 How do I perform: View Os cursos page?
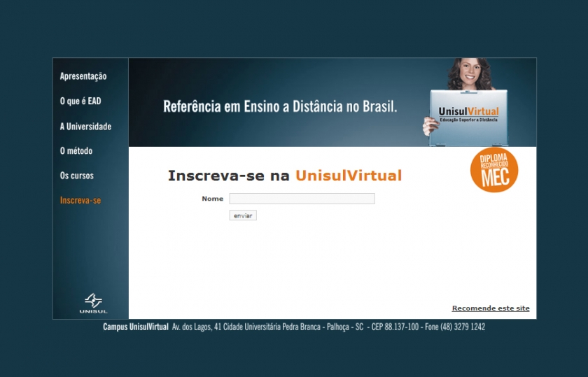[x=77, y=176]
